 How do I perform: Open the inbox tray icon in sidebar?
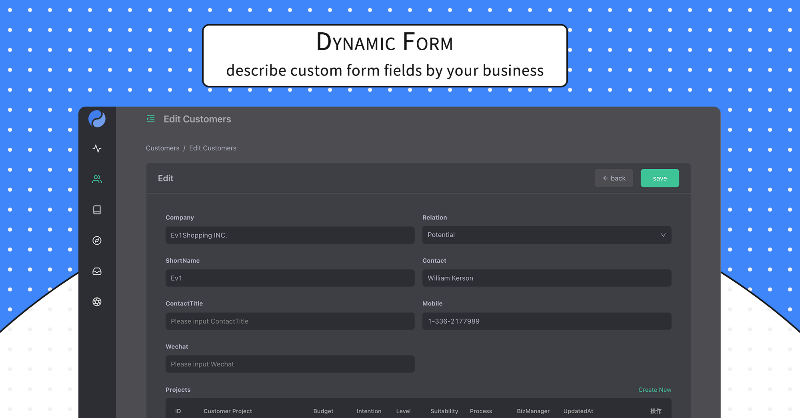click(97, 271)
